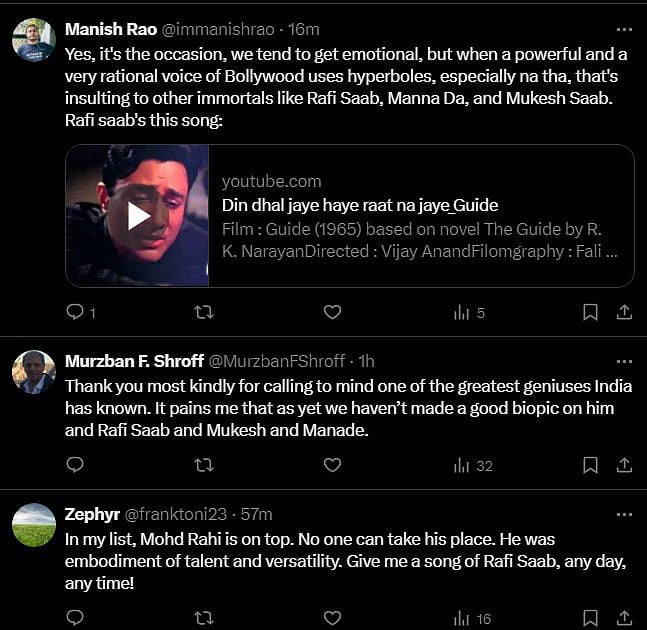Bookmark Manish Rao's tweet
The width and height of the screenshot is (647, 630).
click(x=590, y=312)
